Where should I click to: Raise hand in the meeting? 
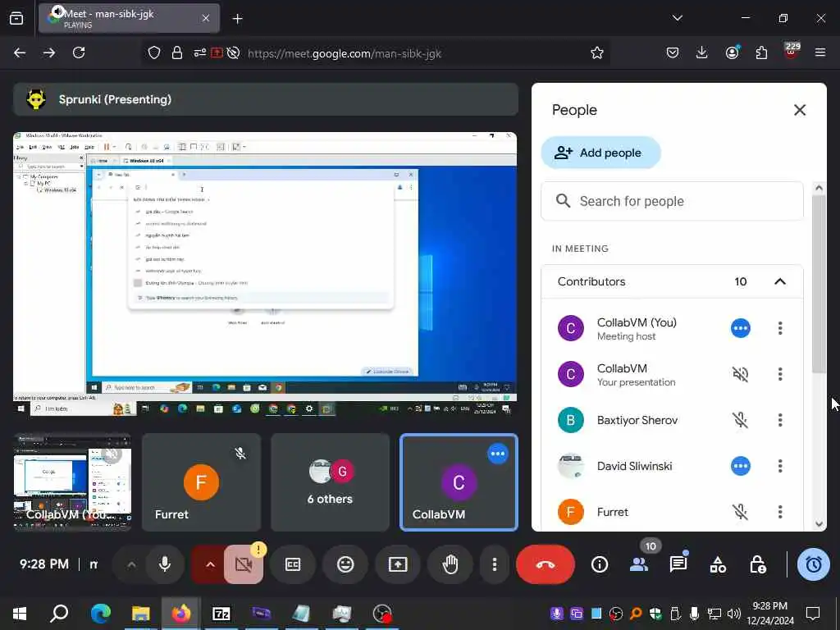coord(450,564)
